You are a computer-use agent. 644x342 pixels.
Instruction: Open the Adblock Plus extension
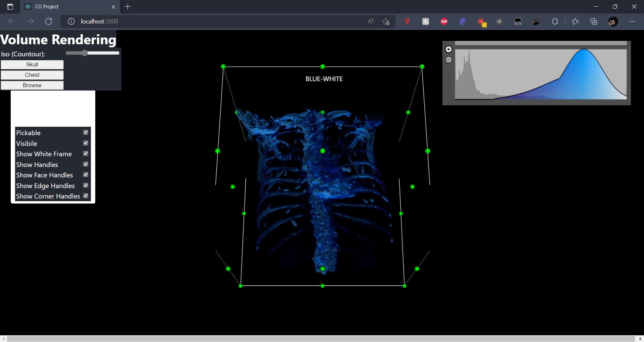click(x=444, y=21)
